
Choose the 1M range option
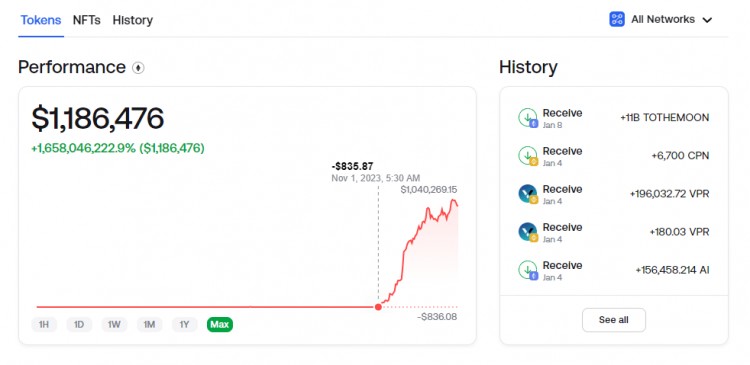click(x=149, y=325)
